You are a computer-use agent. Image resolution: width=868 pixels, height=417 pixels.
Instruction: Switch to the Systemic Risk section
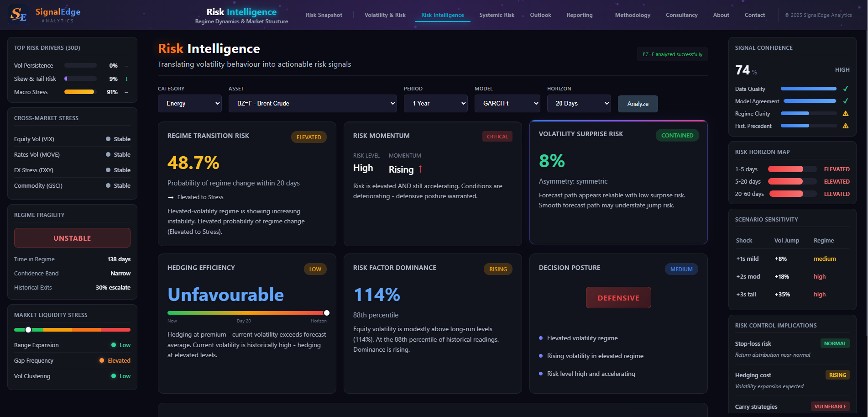[497, 15]
